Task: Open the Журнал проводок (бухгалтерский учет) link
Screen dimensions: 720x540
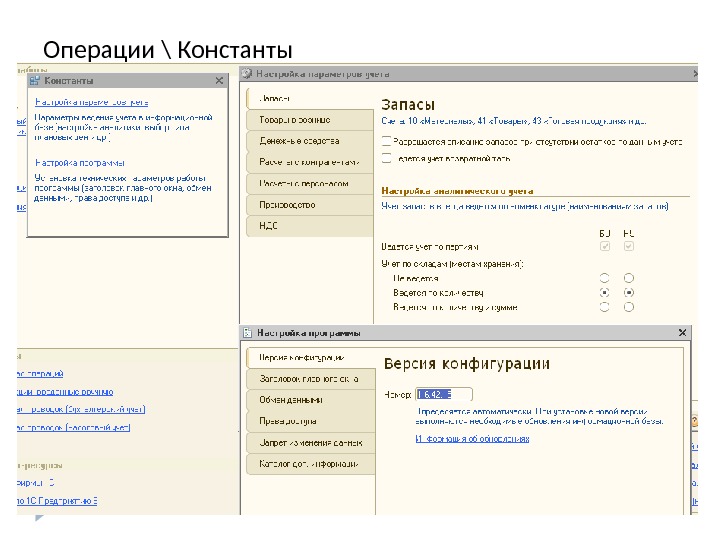Action: tap(81, 409)
